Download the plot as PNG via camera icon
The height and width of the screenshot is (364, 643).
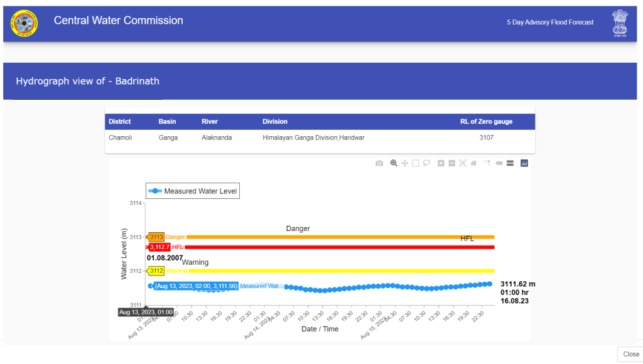pyautogui.click(x=379, y=163)
